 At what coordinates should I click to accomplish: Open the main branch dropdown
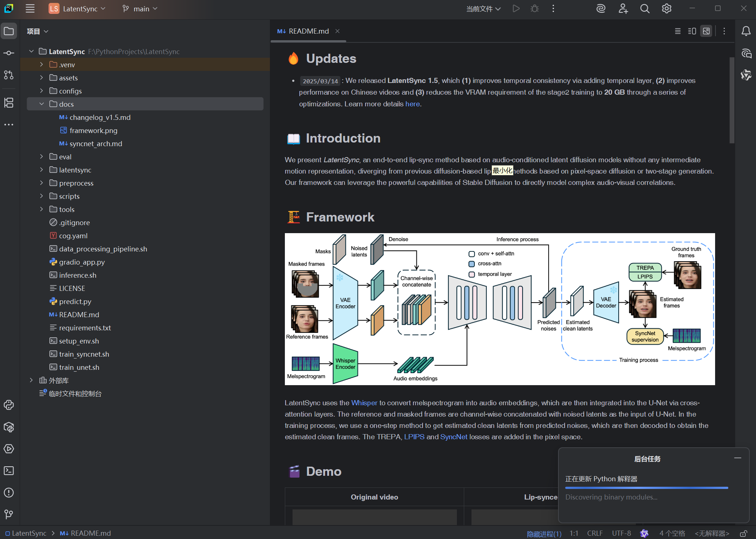(x=140, y=9)
